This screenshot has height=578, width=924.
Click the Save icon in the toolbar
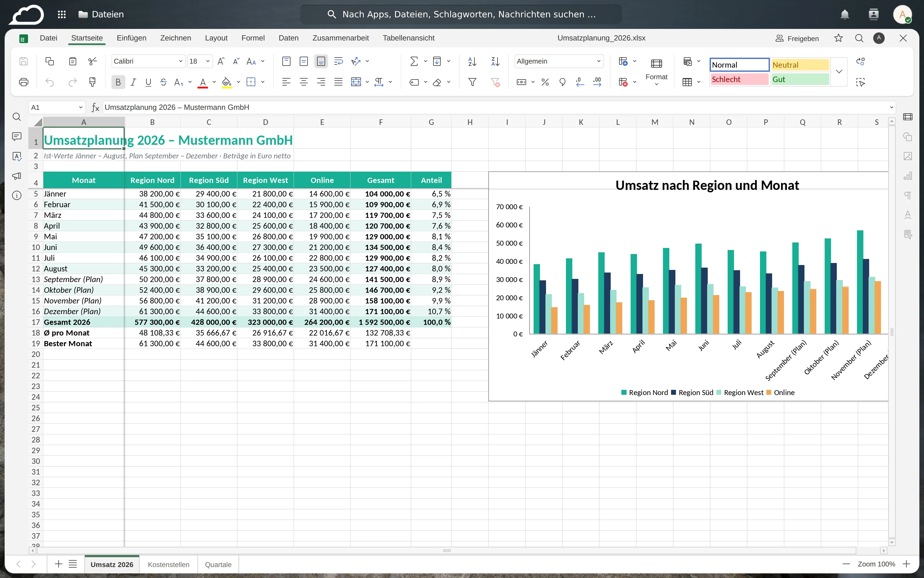click(24, 61)
